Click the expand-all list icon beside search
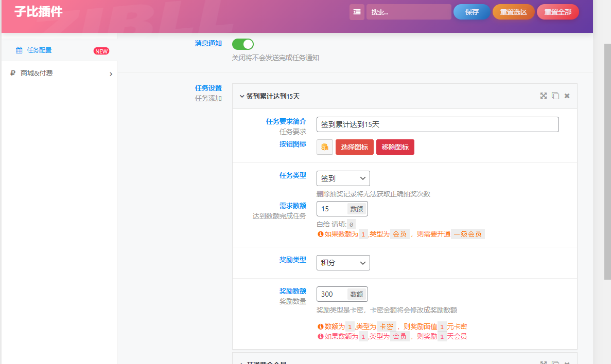Image resolution: width=611 pixels, height=364 pixels. click(357, 12)
